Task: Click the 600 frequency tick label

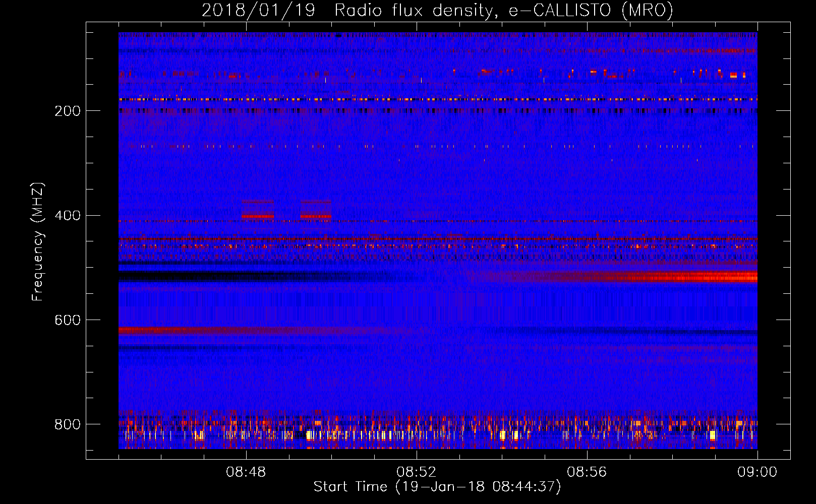Action: (68, 321)
